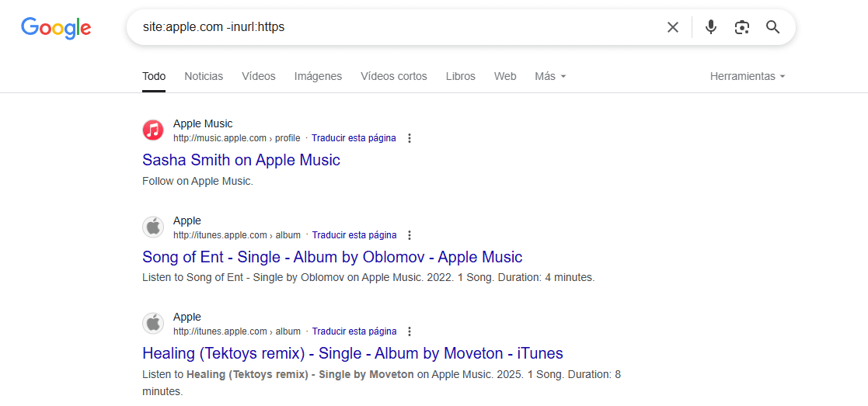Click the magnifying glass search button

(772, 27)
